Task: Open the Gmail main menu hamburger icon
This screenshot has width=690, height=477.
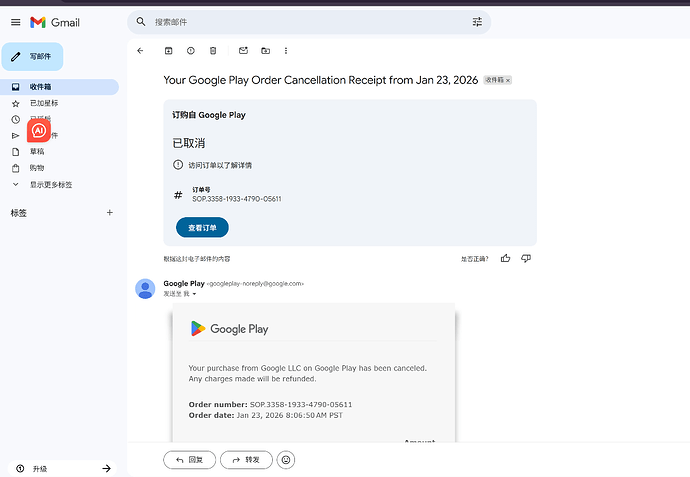Action: point(15,22)
